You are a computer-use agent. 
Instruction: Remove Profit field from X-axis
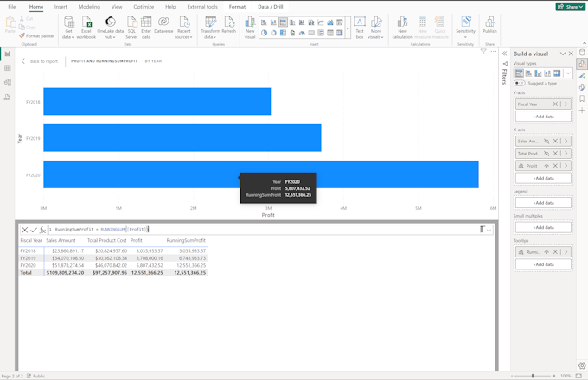pos(555,166)
